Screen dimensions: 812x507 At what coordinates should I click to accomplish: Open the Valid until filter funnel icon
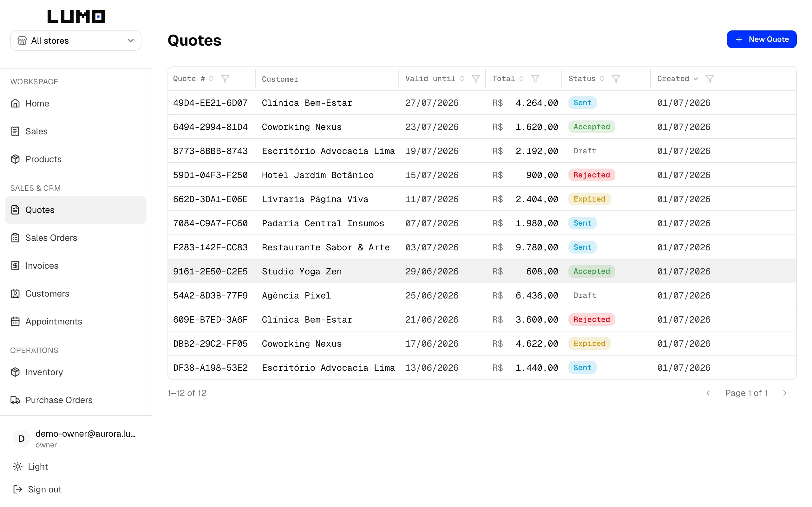[x=475, y=79]
